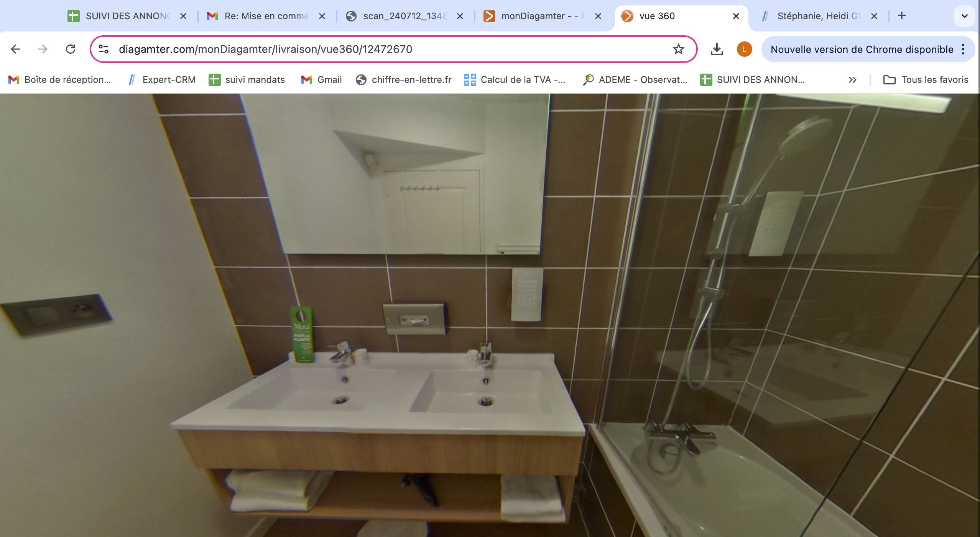980x537 pixels.
Task: Open the orange L profile avatar
Action: click(x=744, y=49)
